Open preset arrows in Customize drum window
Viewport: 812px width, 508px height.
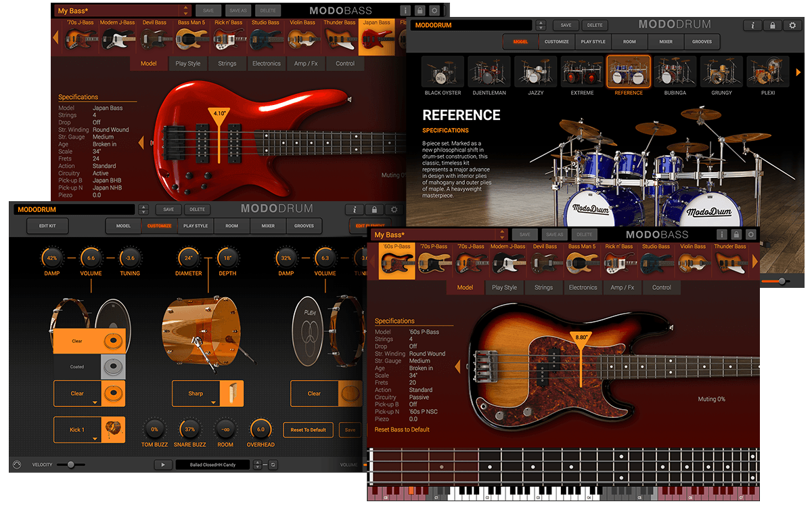[144, 210]
